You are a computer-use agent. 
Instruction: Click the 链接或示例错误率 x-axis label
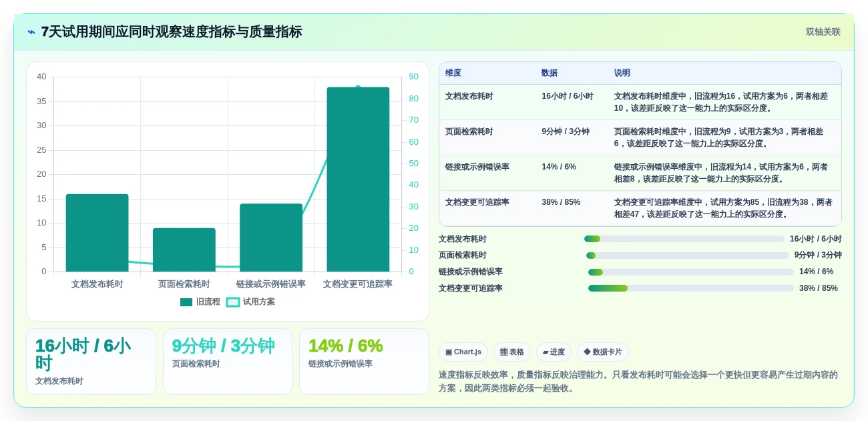[x=271, y=284]
